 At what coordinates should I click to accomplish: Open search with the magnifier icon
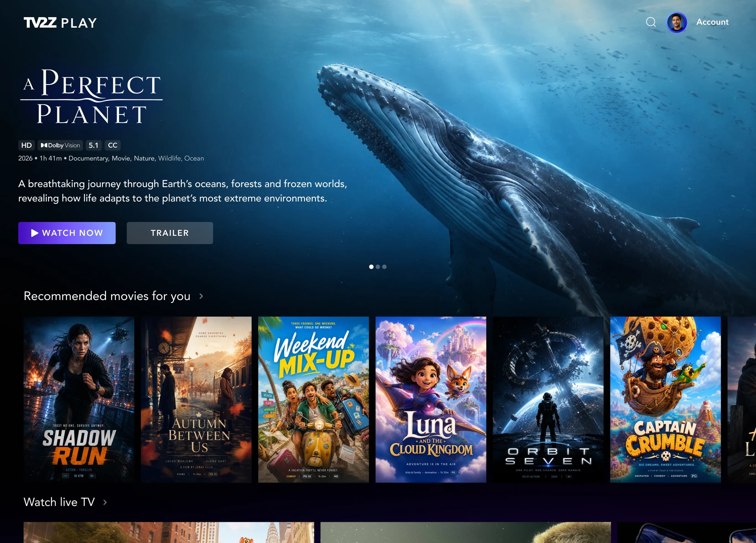point(651,22)
